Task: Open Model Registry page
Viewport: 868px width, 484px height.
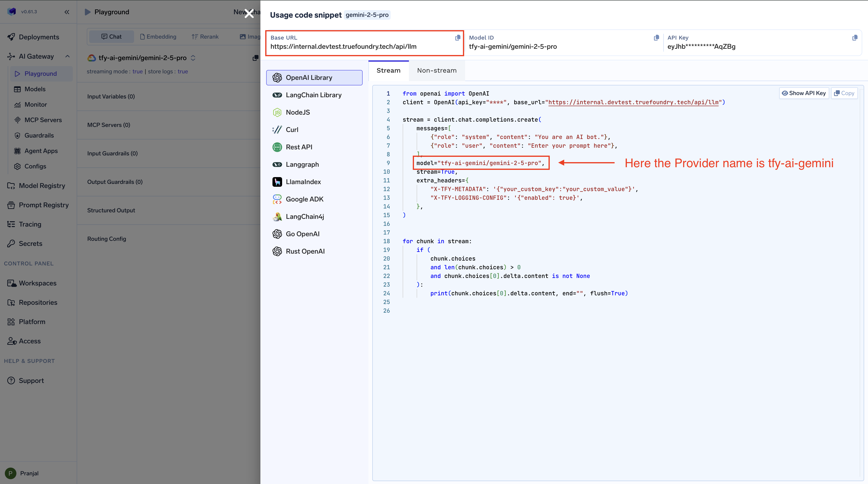Action: (x=38, y=186)
